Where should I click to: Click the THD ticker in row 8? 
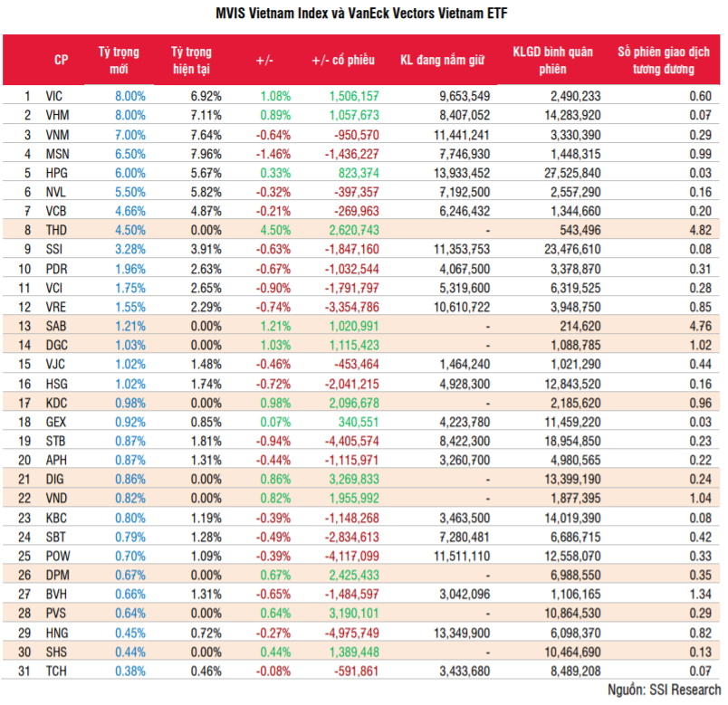click(x=56, y=230)
